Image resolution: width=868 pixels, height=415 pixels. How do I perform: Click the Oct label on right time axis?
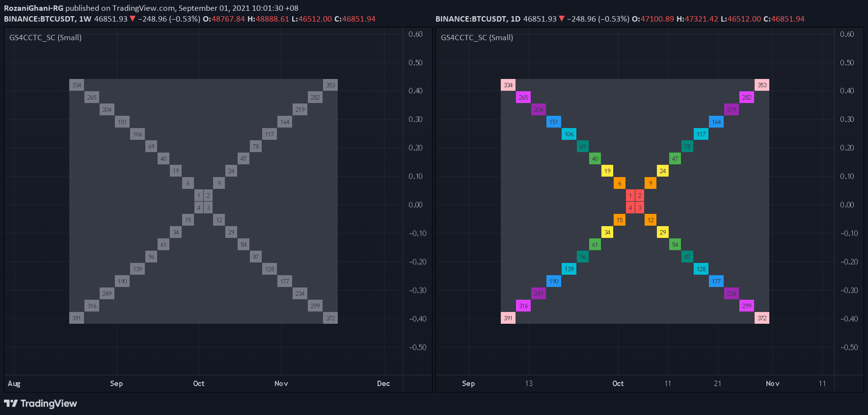click(x=618, y=384)
